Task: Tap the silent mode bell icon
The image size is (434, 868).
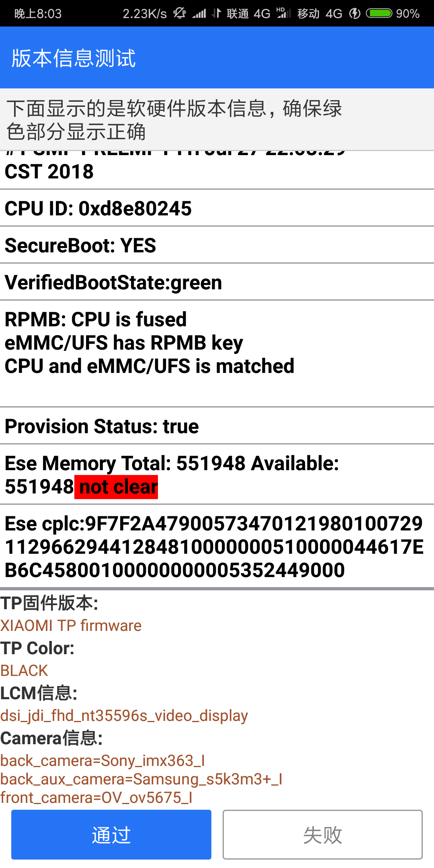Action: tap(179, 13)
